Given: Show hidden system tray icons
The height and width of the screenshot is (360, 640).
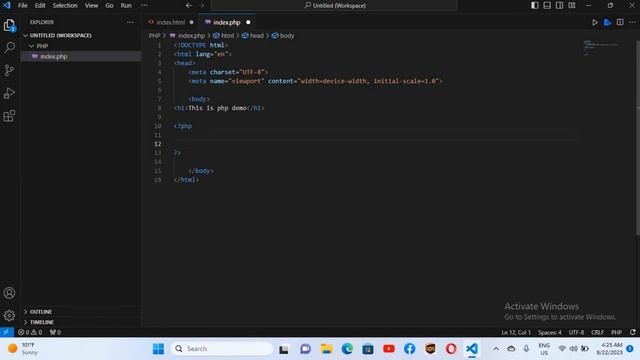Looking at the screenshot, I should [496, 349].
